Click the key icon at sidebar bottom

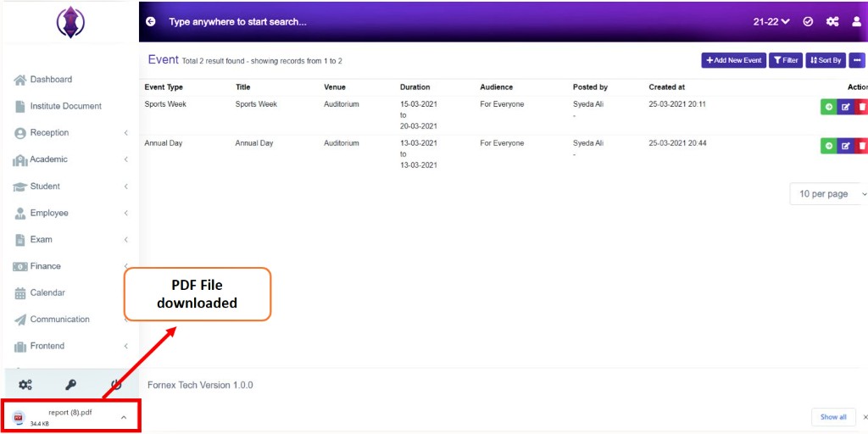coord(71,385)
